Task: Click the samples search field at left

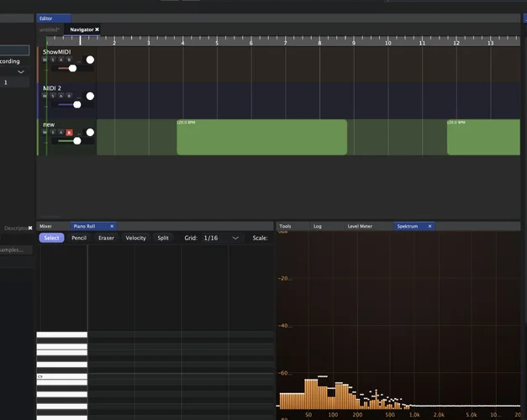Action: (16, 249)
